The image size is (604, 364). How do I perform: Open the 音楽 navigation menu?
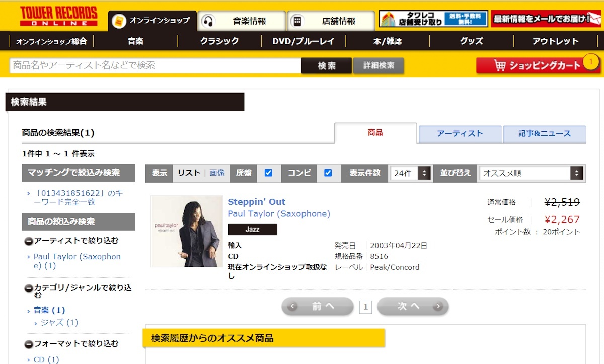click(136, 41)
